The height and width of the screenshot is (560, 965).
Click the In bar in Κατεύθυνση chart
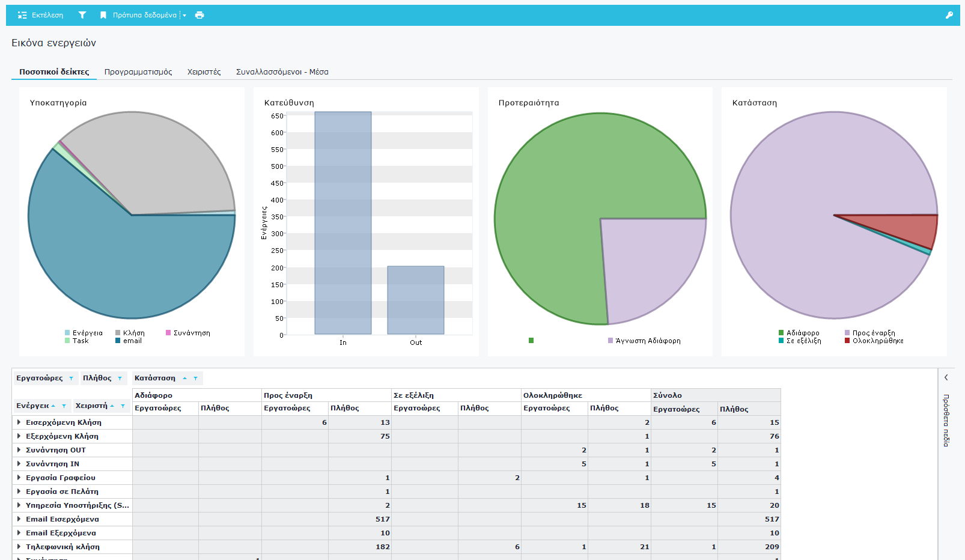(x=342, y=223)
